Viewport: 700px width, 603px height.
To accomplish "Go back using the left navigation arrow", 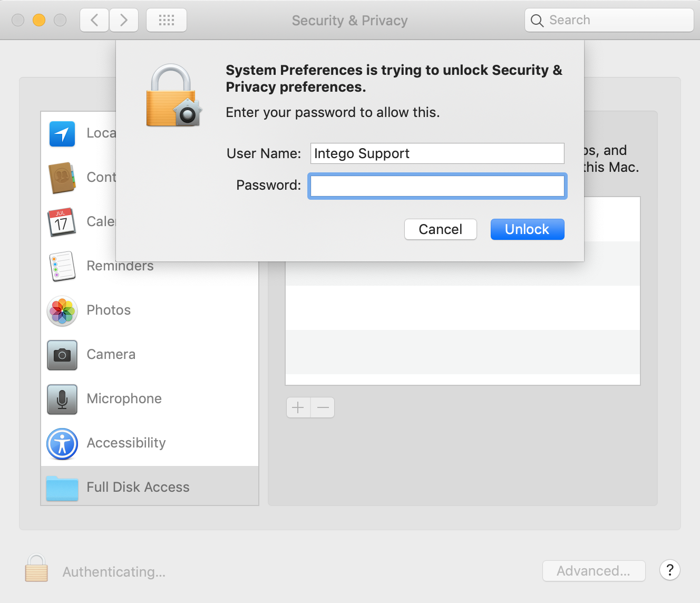I will pos(94,20).
